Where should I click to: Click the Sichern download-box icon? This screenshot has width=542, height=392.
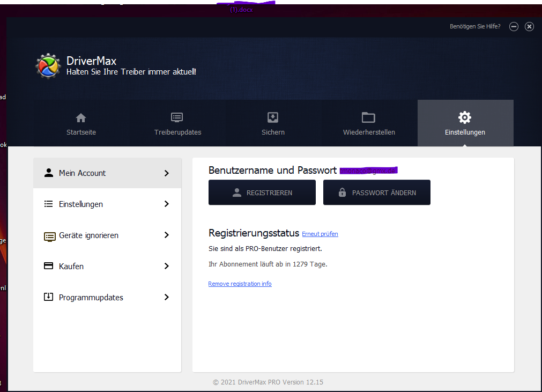(273, 117)
